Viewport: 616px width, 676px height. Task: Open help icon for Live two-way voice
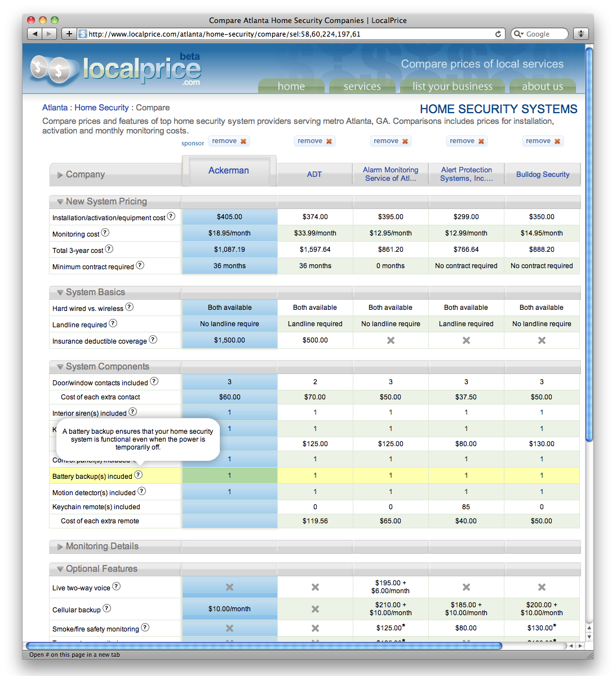click(117, 586)
